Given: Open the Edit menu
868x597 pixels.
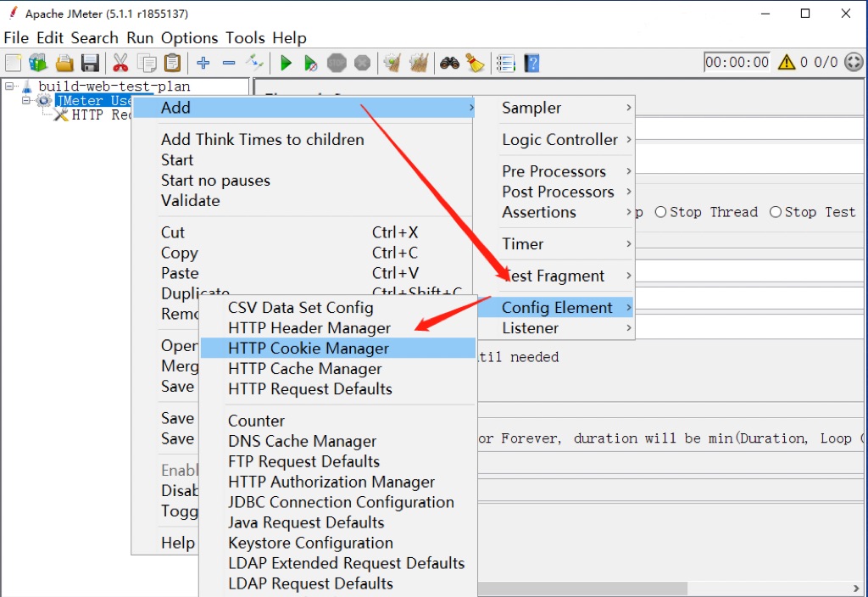Looking at the screenshot, I should [x=50, y=37].
